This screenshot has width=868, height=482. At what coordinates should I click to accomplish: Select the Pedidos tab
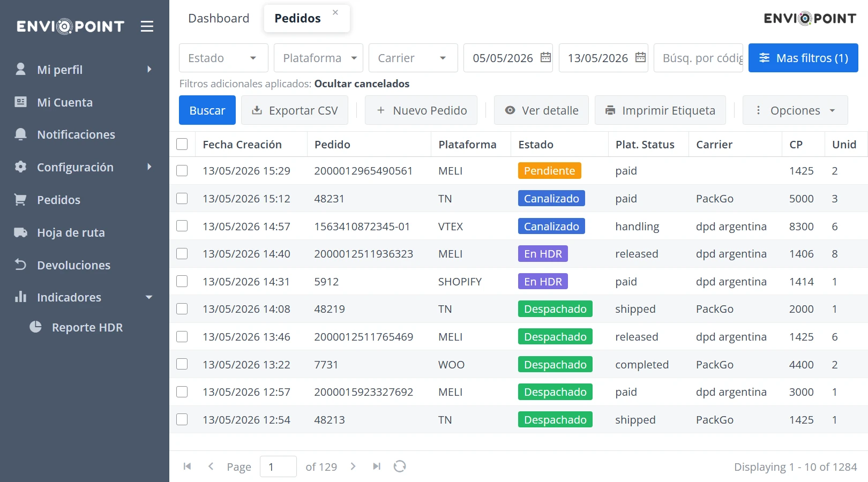pos(298,18)
